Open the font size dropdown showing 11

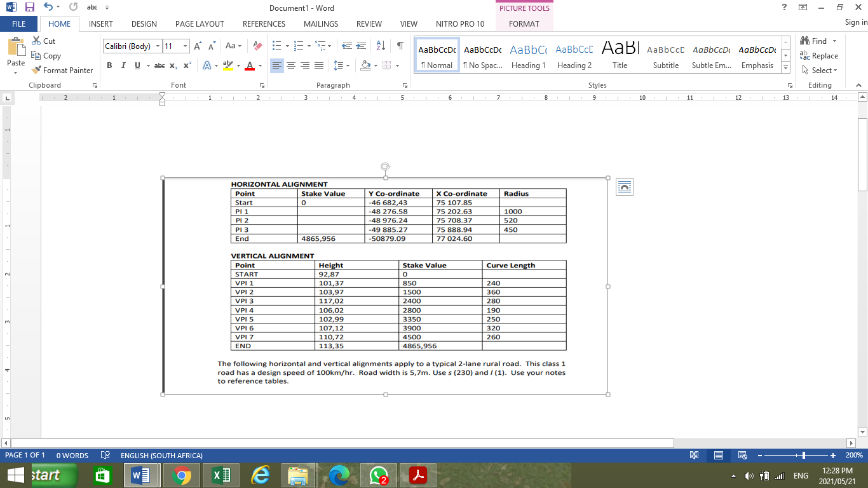click(186, 46)
